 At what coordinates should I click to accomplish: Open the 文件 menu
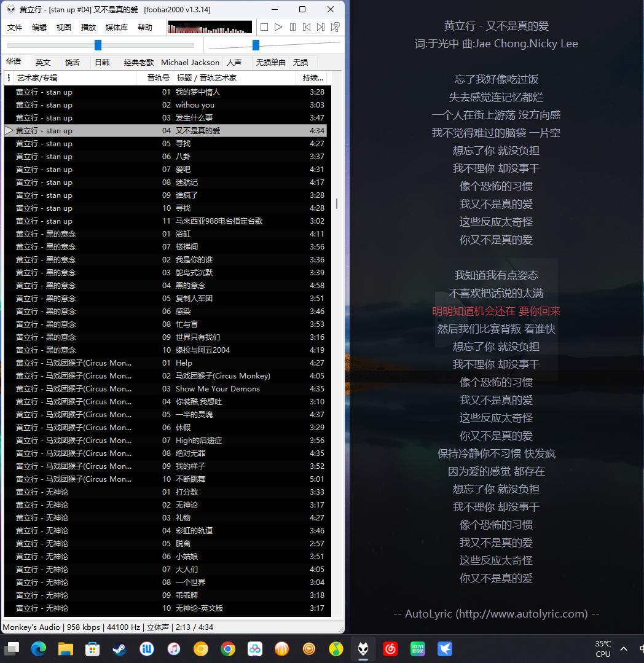14,28
